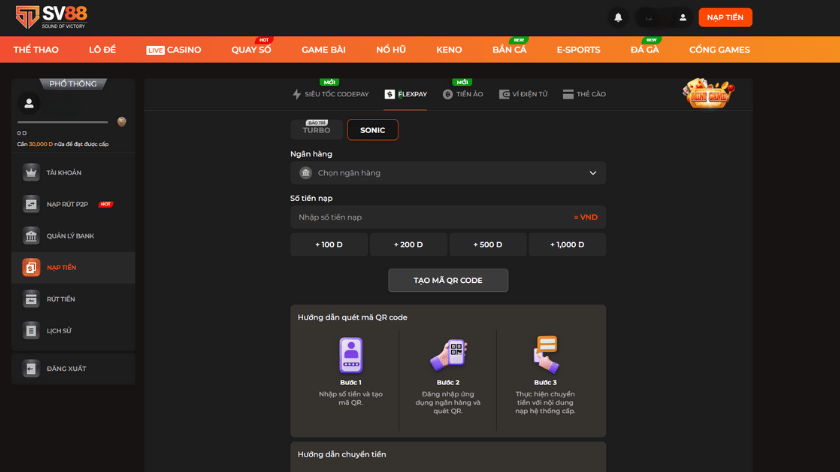
Task: Open Tài Khoản in sidebar
Action: (73, 173)
